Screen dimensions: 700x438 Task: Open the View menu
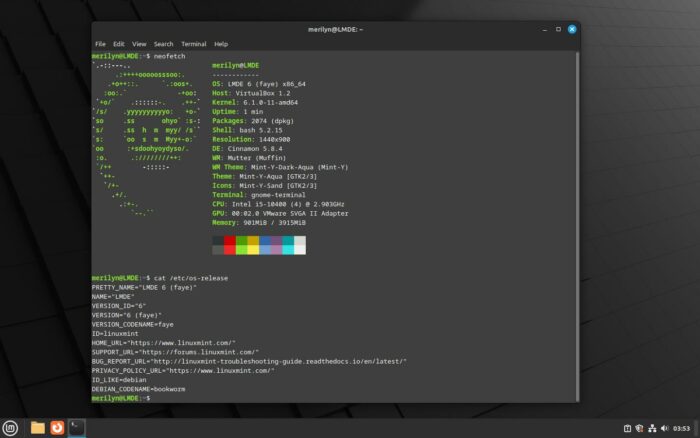(x=139, y=44)
